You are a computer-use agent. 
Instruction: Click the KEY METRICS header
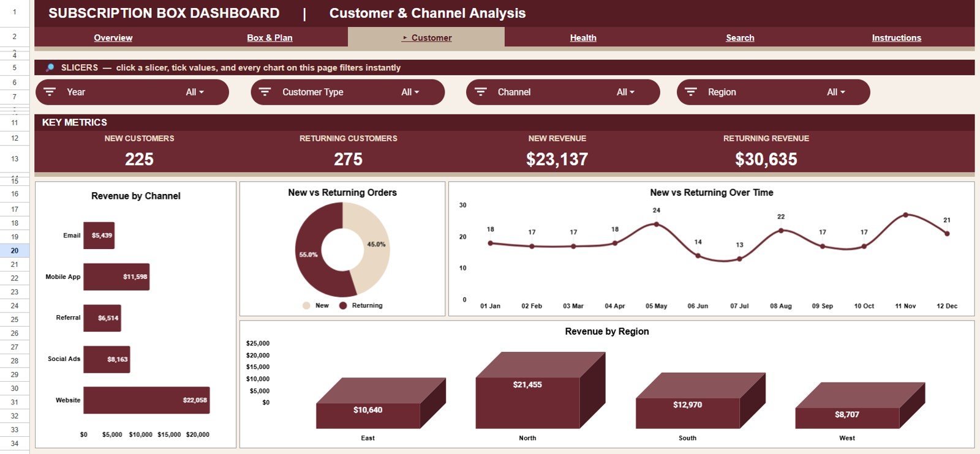pos(75,122)
